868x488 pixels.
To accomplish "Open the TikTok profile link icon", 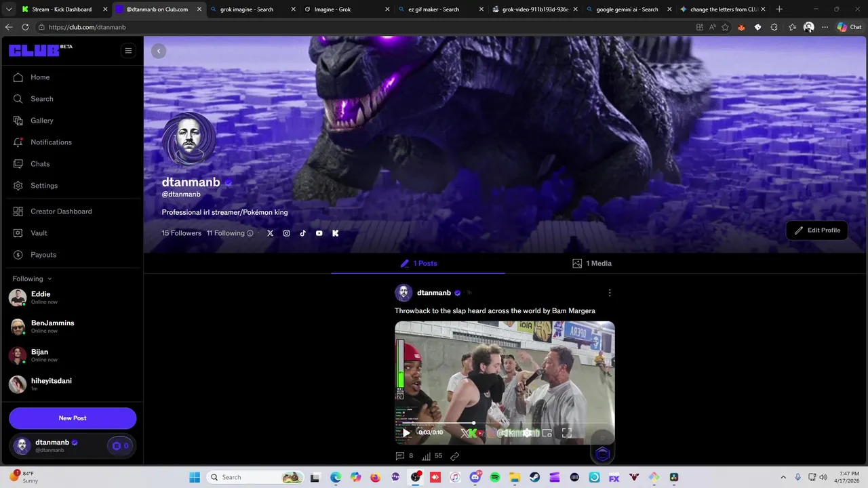I will [x=302, y=233].
